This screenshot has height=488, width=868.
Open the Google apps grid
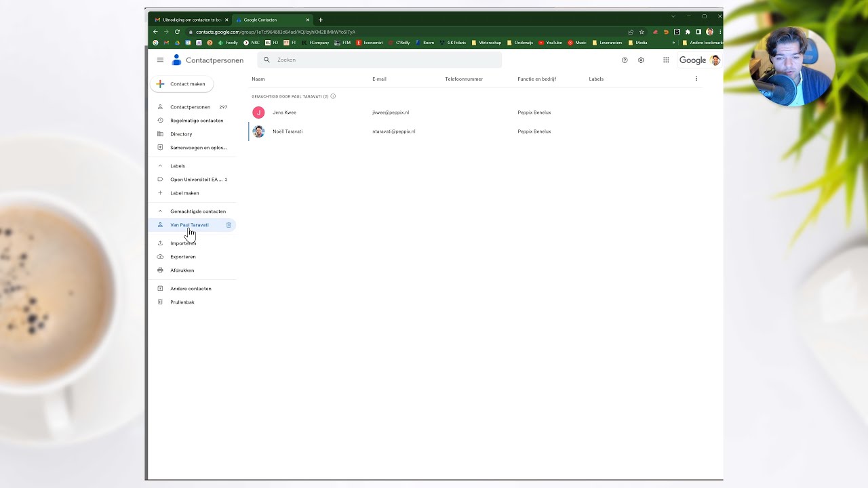666,60
